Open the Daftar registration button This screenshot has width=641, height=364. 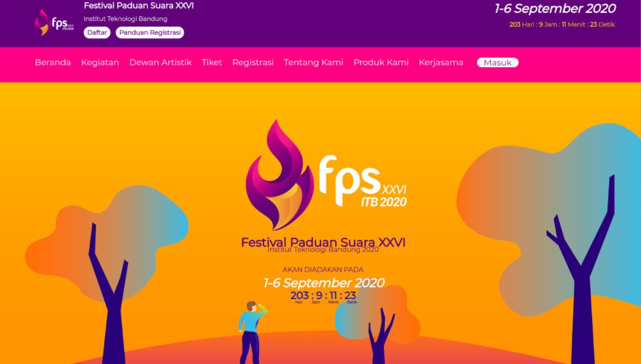(97, 33)
